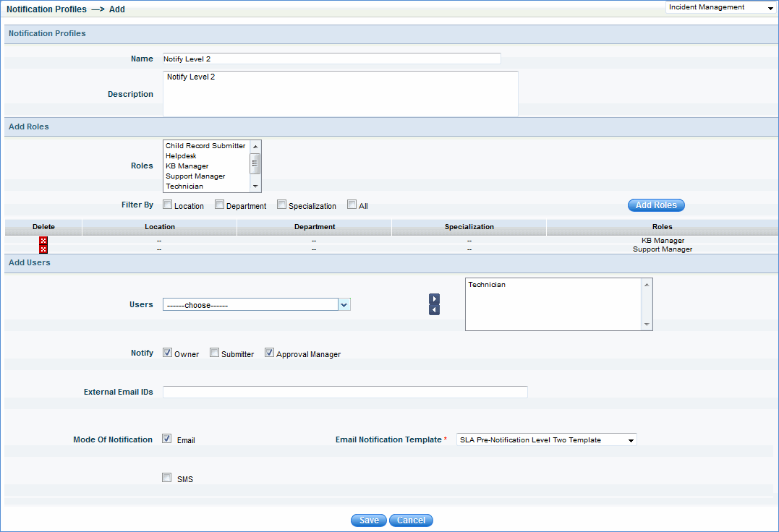Uncheck the Approval Manager notify box
The image size is (779, 532).
[x=270, y=353]
